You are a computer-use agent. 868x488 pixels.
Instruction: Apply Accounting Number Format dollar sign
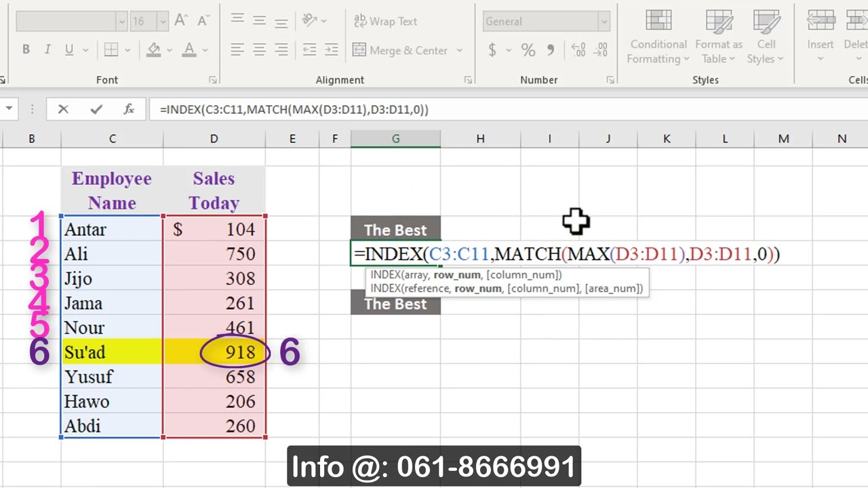click(x=492, y=50)
